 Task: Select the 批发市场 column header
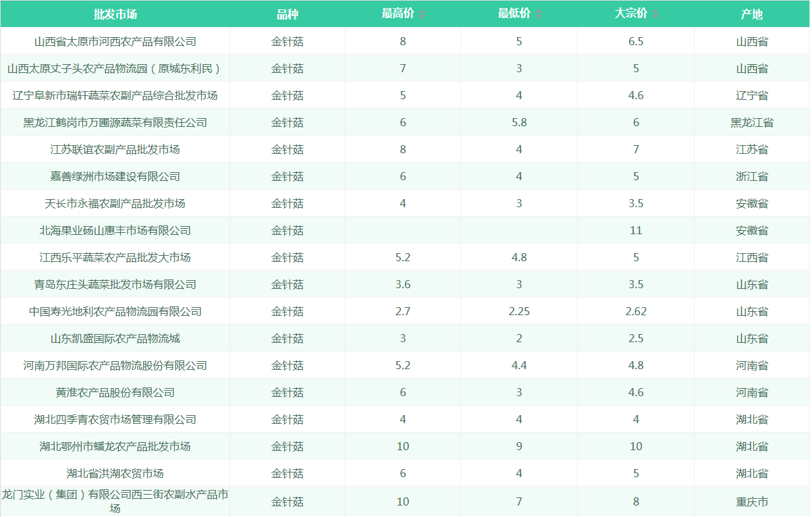115,14
